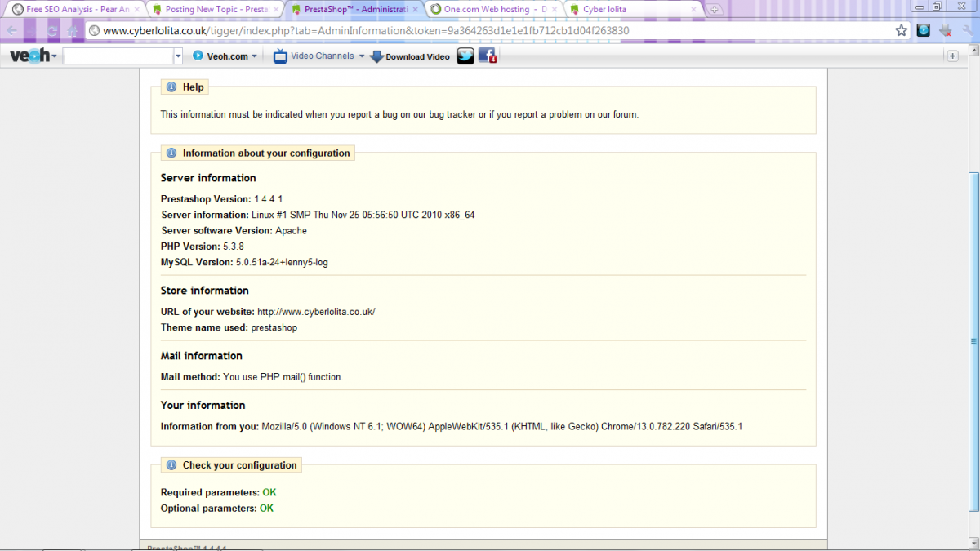Screen dimensions: 980x551
Task: Click the 'You use PHP mail() function' text
Action: [x=283, y=377]
